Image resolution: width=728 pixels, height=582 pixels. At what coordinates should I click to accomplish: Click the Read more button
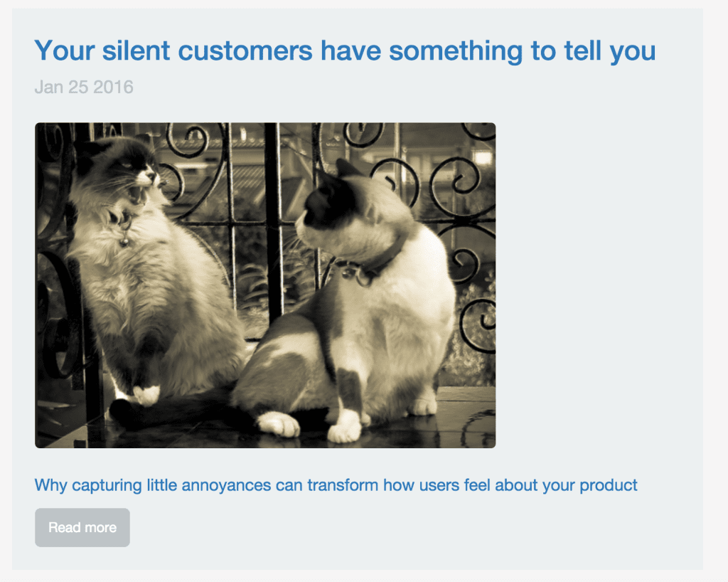tap(82, 527)
